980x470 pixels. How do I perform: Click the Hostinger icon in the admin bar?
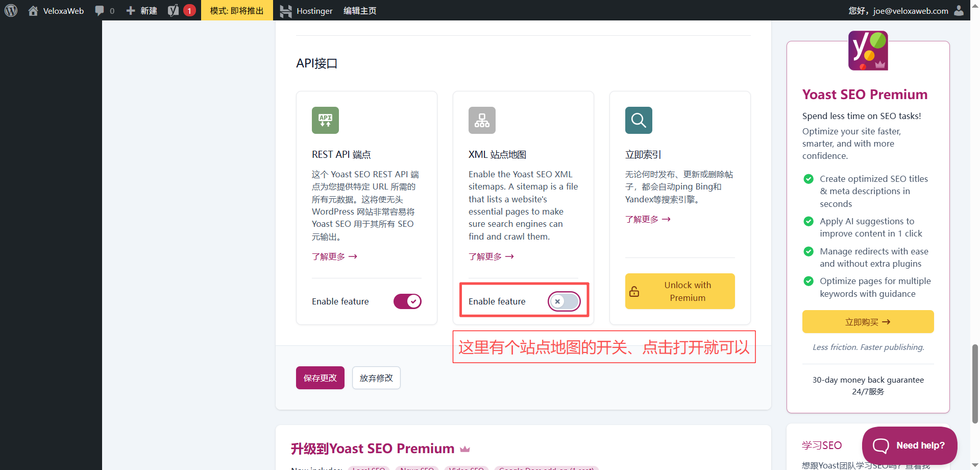tap(286, 10)
